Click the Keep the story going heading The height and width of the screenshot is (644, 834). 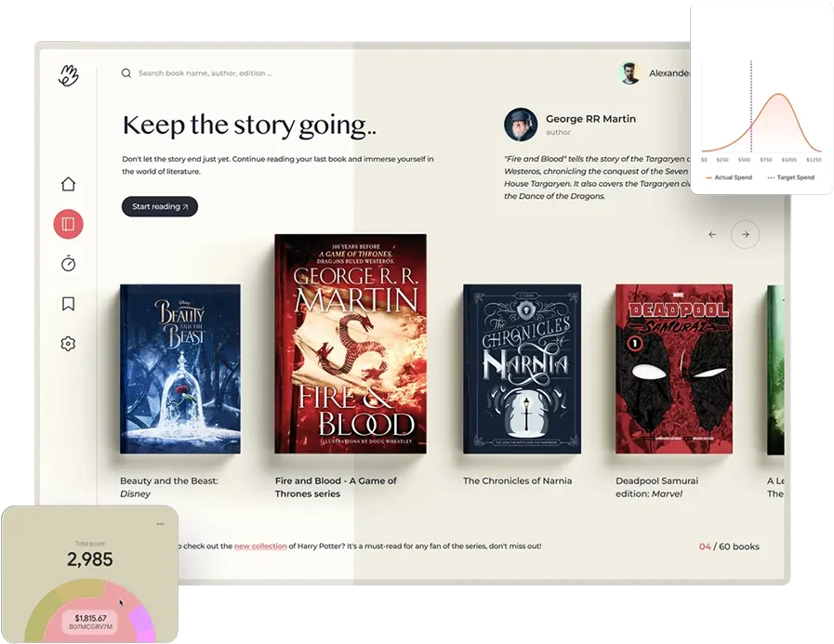[x=249, y=125]
